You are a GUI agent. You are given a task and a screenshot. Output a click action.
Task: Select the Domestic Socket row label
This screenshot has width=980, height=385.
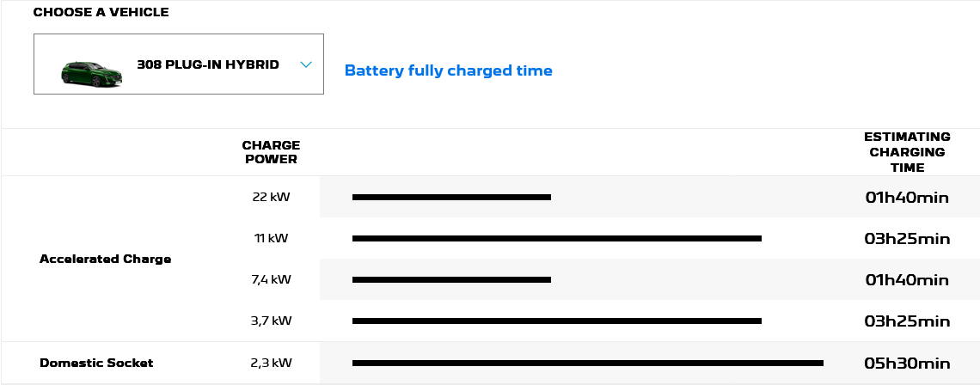click(96, 363)
